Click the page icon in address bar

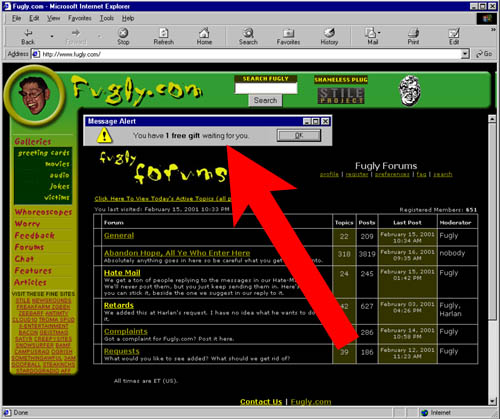(x=36, y=54)
